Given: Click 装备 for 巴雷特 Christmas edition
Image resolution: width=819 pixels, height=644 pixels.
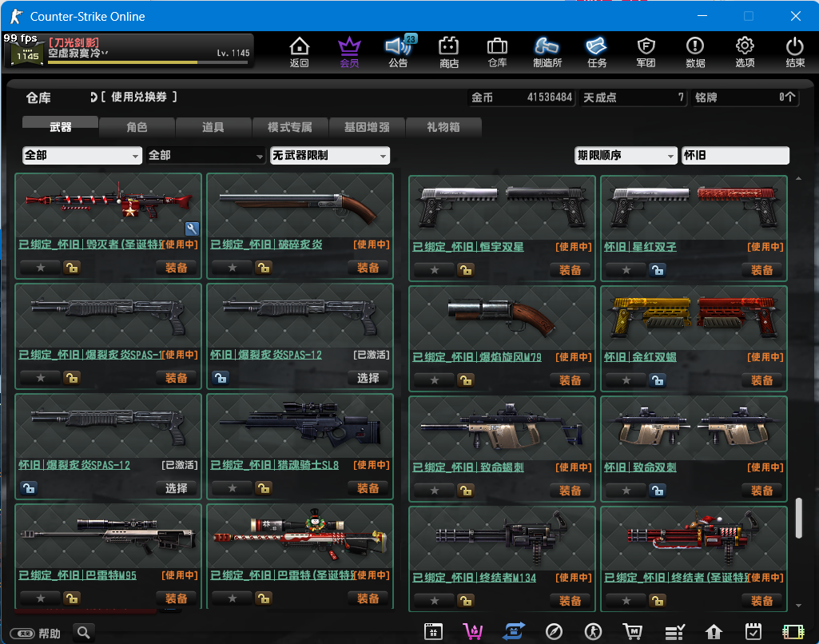Looking at the screenshot, I should click(x=368, y=598).
